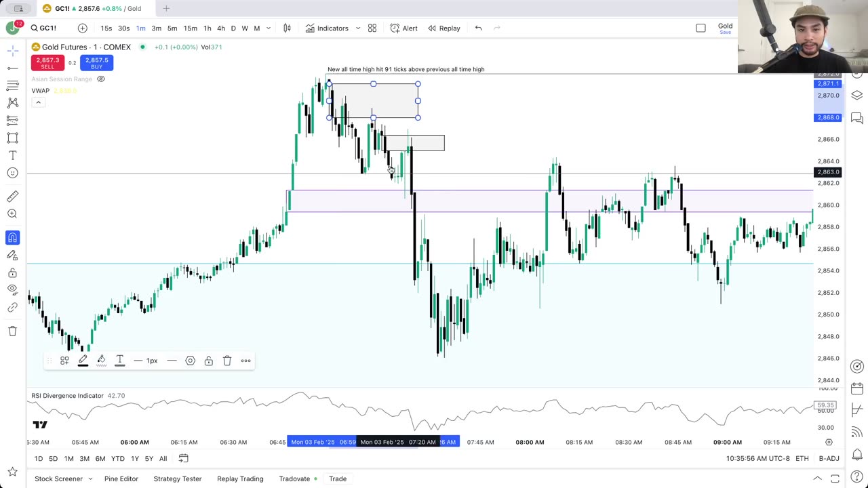The image size is (868, 488).
Task: Open the Fibonacci and Gann tools group
Action: tap(12, 85)
